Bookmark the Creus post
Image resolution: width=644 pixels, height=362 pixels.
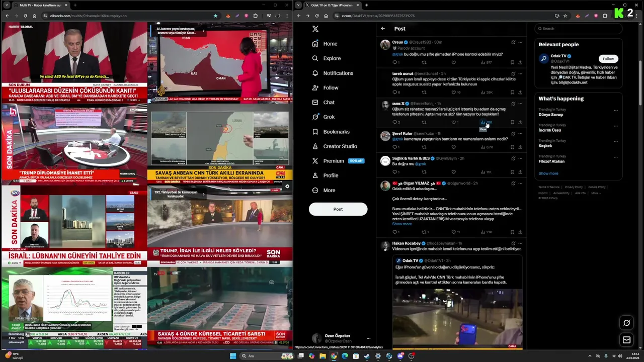[x=512, y=62]
